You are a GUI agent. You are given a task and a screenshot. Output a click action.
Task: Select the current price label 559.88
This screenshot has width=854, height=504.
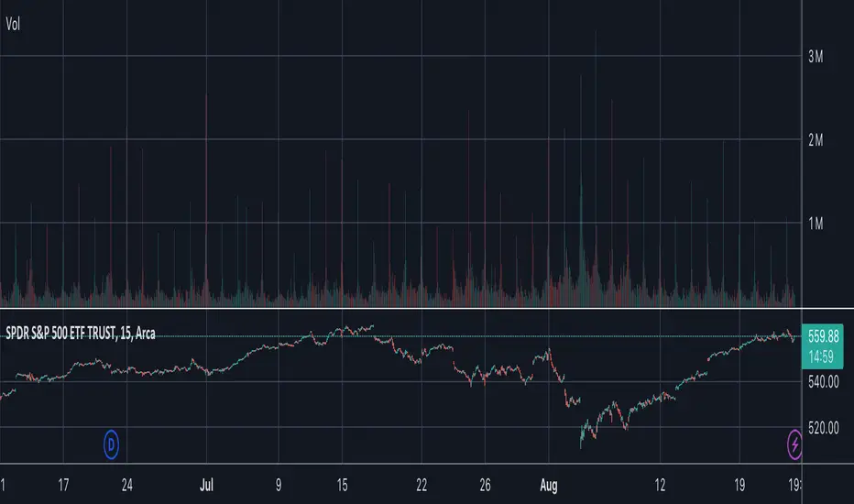tap(823, 335)
